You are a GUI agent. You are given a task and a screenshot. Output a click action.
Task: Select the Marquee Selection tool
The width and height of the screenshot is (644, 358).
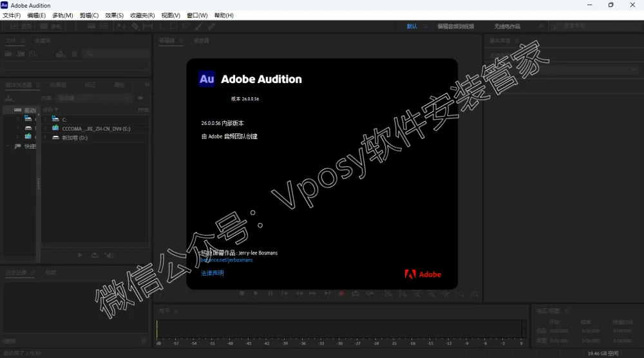point(174,26)
